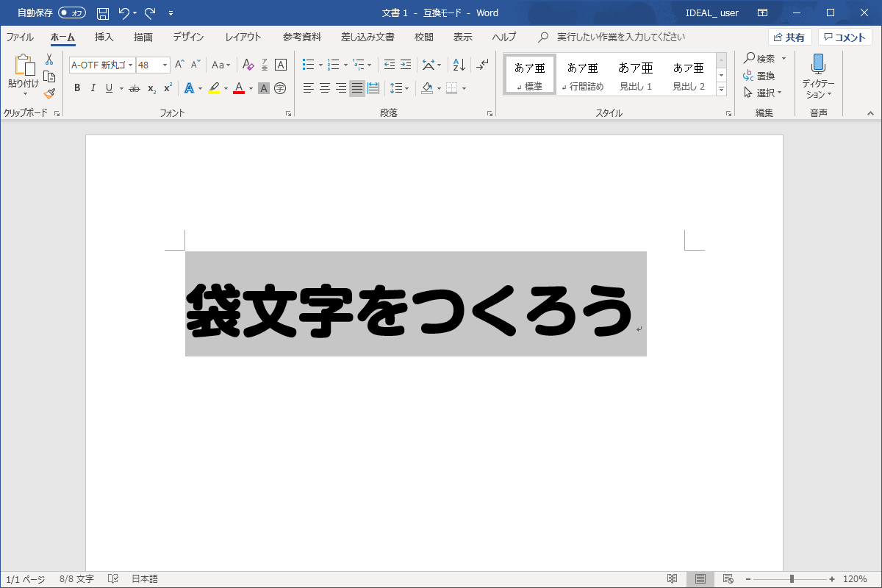This screenshot has height=588, width=882.
Task: Expand styles gallery more button
Action: click(721, 89)
